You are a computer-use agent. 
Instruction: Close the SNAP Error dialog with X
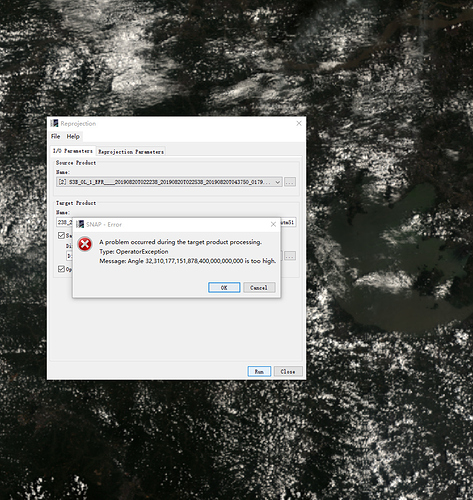tap(273, 224)
